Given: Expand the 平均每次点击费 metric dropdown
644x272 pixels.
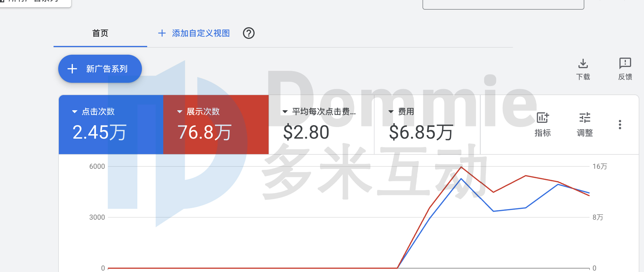Looking at the screenshot, I should point(285,111).
